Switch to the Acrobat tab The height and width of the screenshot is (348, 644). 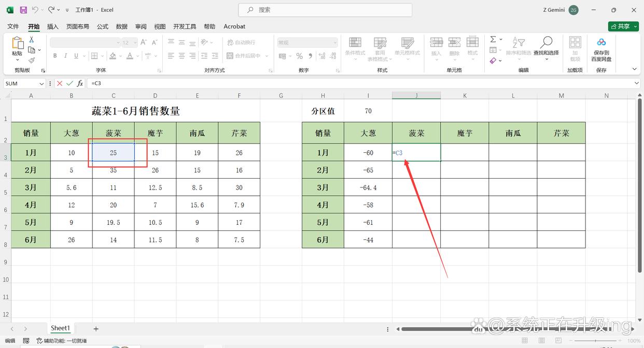[x=234, y=26]
